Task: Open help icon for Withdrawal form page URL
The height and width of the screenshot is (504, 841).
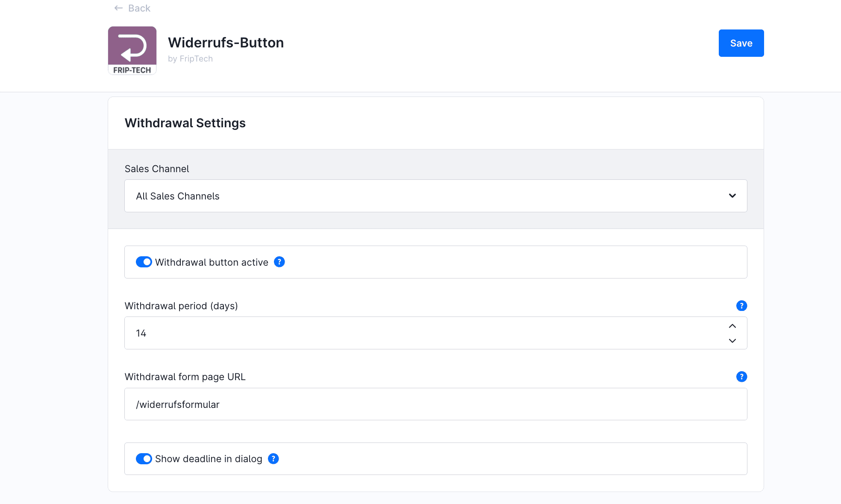Action: click(741, 377)
